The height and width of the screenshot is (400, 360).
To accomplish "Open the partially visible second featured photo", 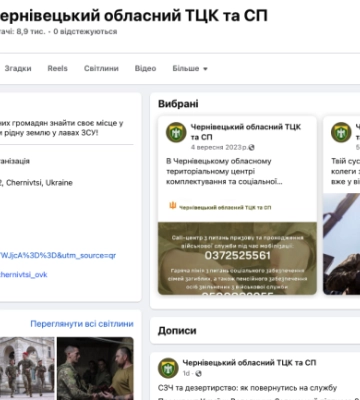I will tap(342, 244).
